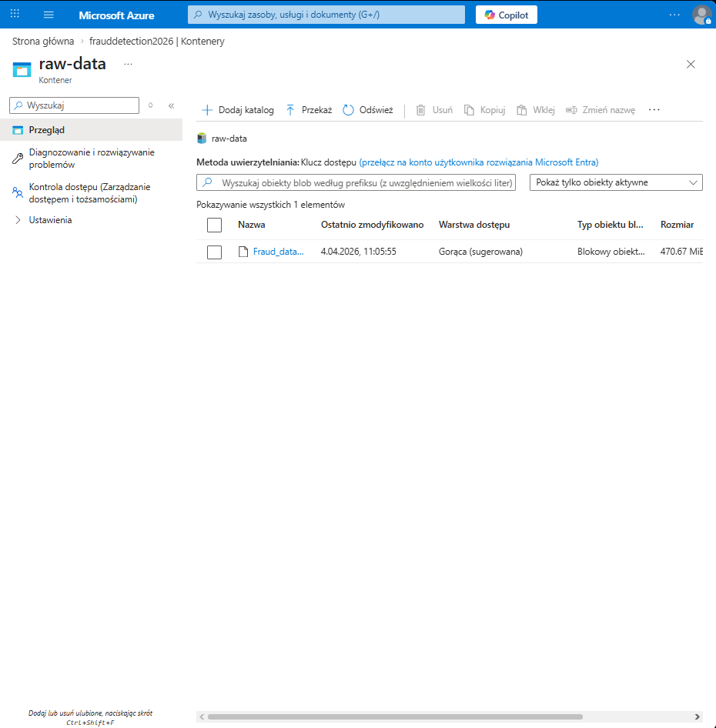Click the Microsoft Azure logo text
This screenshot has height=728, width=716.
116,15
